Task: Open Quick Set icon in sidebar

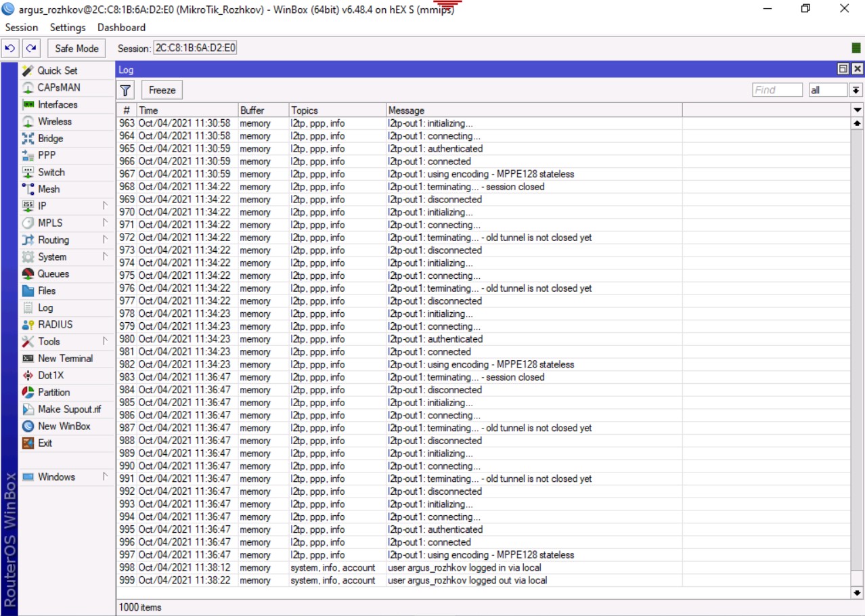Action: pos(28,70)
